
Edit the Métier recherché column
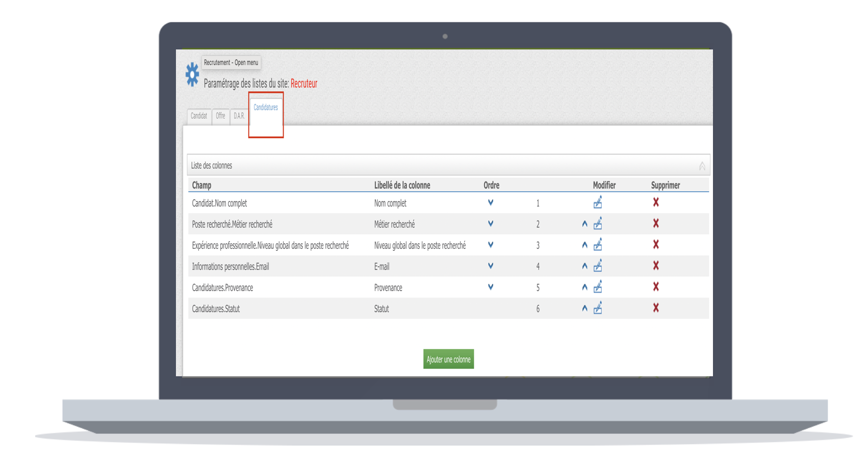click(x=598, y=224)
